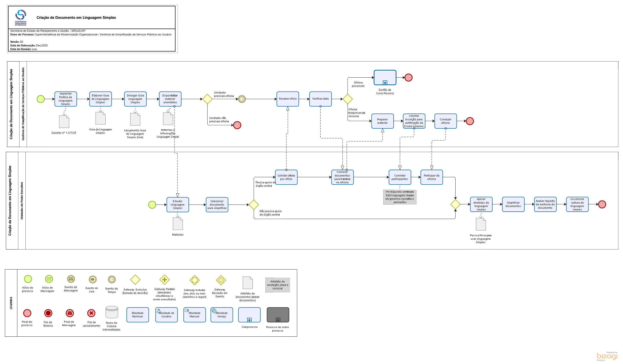
Task: Click the green start event in top lane
Action: [x=41, y=99]
